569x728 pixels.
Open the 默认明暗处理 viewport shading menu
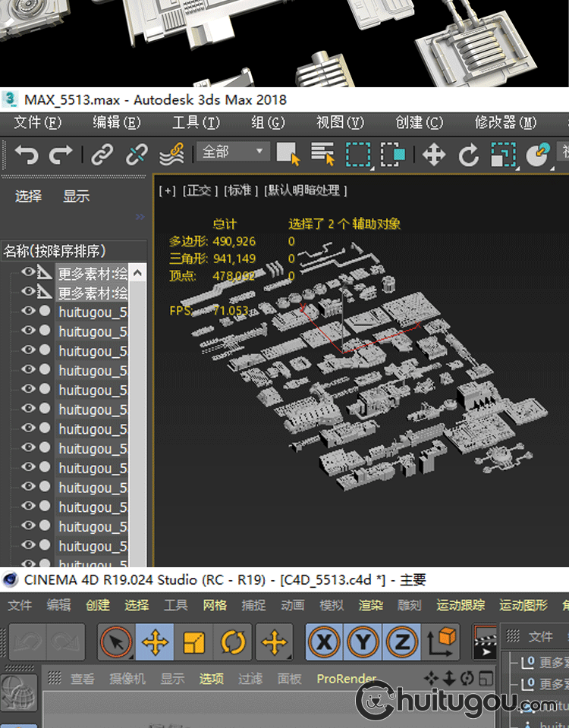click(306, 190)
